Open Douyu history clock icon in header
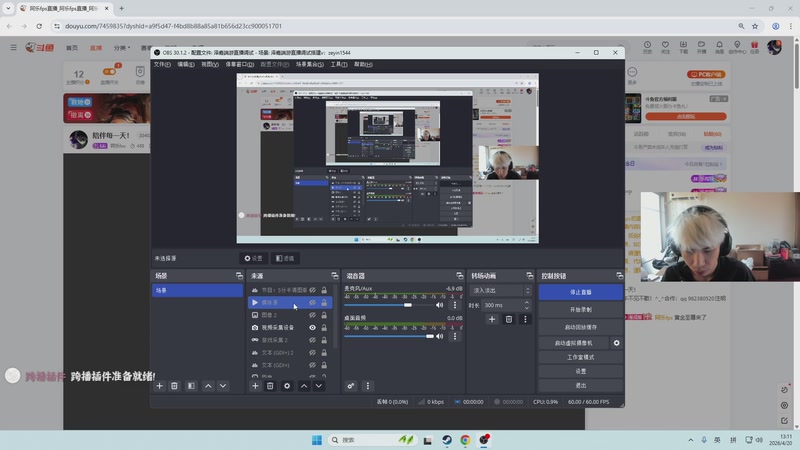800x450 pixels. 647,47
